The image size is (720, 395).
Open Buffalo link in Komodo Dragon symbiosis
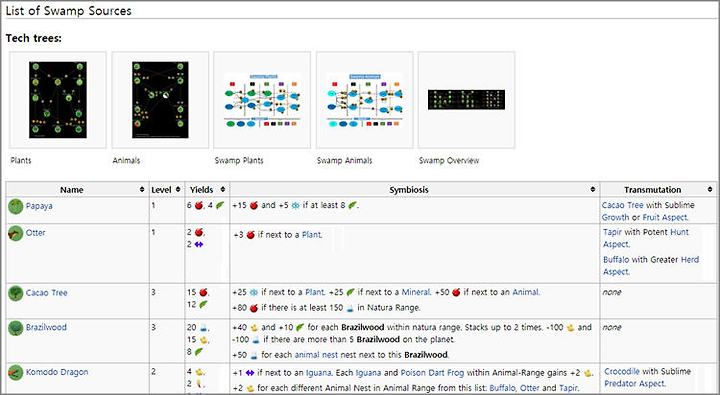[x=502, y=388]
